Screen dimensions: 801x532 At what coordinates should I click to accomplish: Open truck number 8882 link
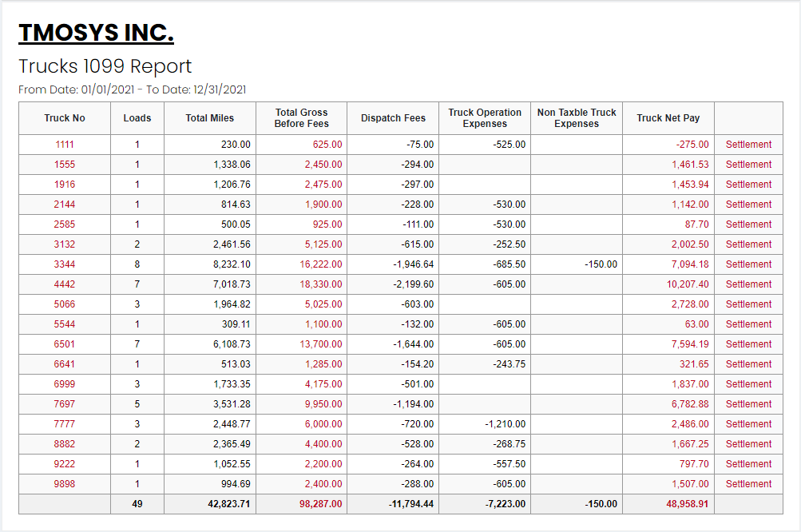(x=65, y=443)
